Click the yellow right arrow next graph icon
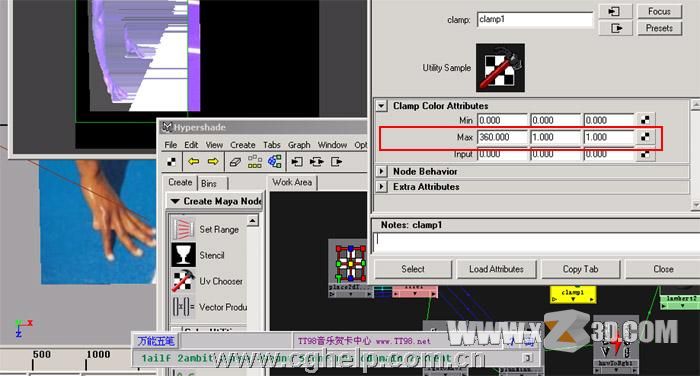The image size is (700, 376). (x=213, y=162)
